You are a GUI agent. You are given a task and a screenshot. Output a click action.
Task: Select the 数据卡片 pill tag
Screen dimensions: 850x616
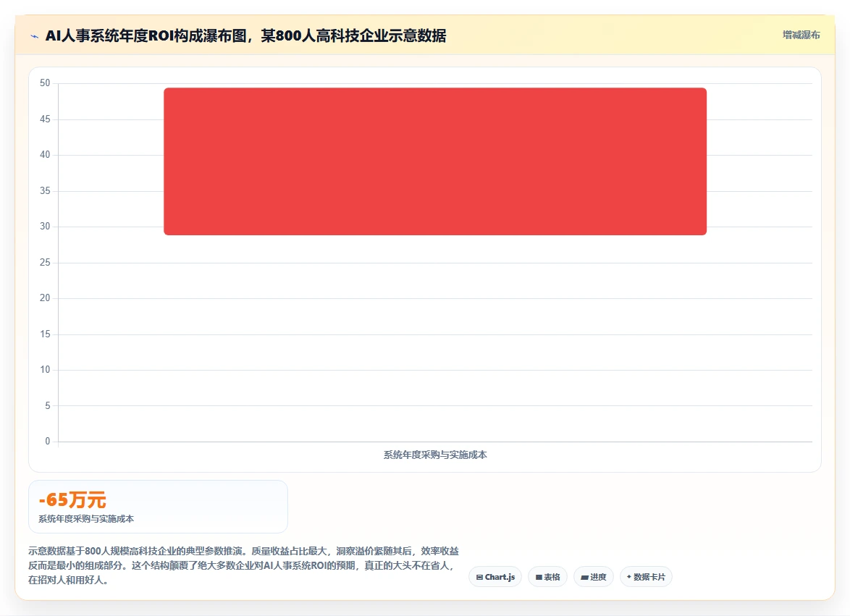[646, 577]
